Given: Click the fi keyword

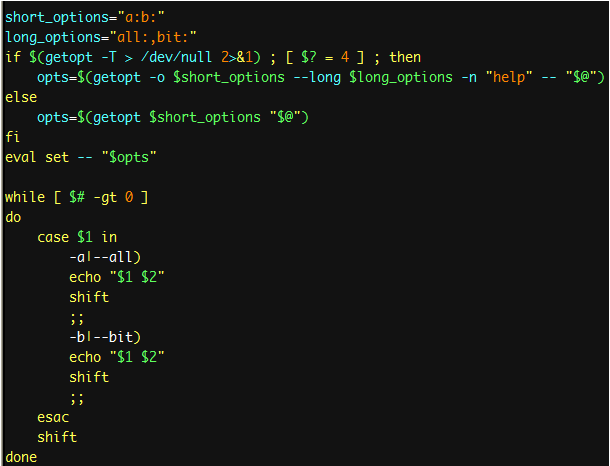Looking at the screenshot, I should coord(12,137).
